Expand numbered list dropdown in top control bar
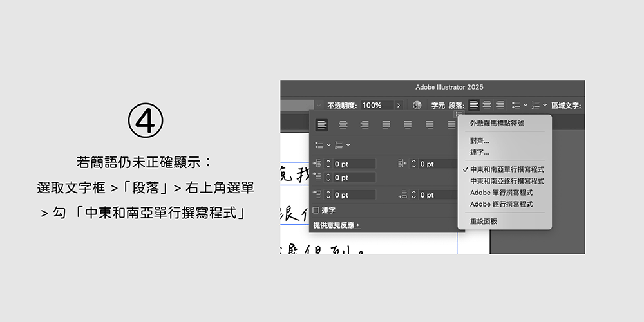Viewport: 644px width, 322px height. click(545, 105)
